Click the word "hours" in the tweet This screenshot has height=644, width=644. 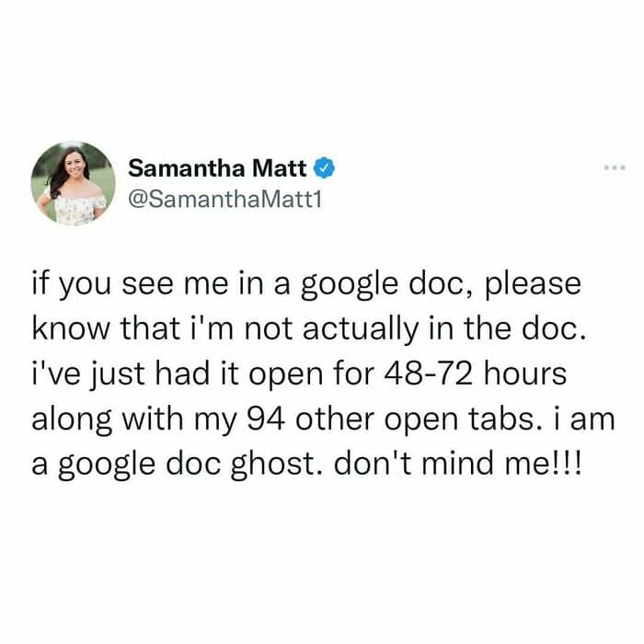tap(525, 374)
